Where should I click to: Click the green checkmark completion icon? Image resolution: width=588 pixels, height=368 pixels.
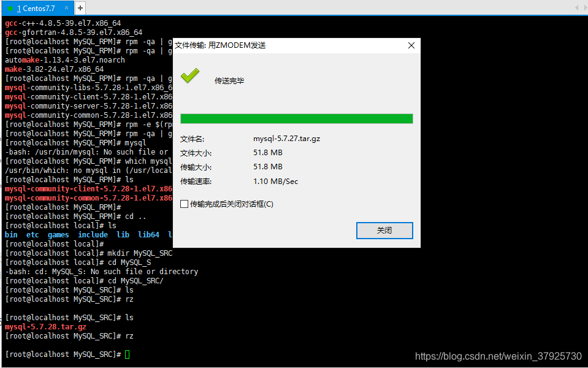coord(190,75)
